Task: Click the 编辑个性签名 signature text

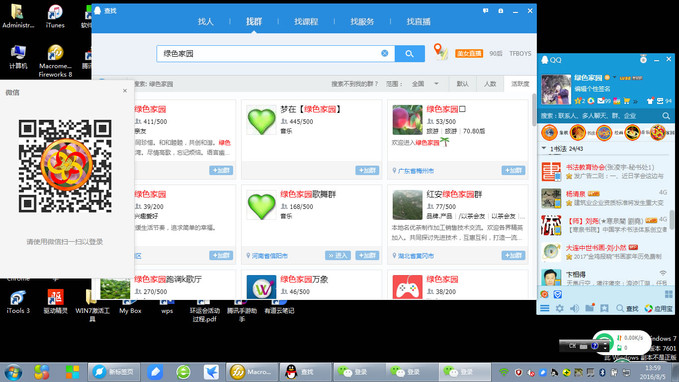Action: click(592, 88)
